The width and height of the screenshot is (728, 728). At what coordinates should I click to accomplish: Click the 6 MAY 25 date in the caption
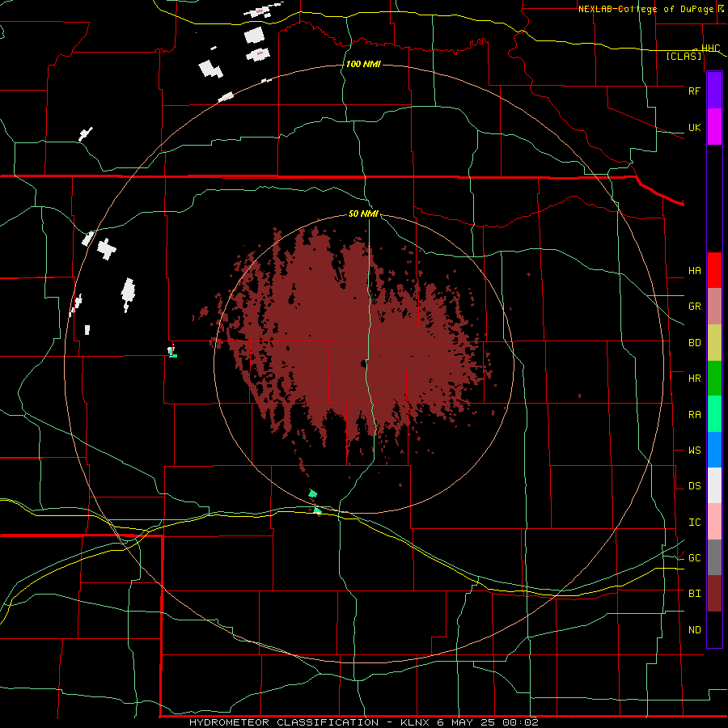tap(467, 722)
